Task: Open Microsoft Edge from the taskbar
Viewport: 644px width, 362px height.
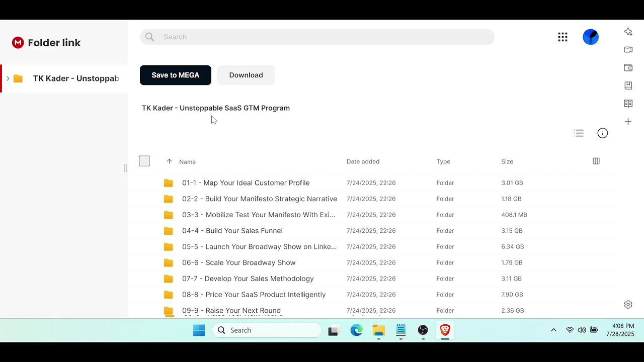Action: click(x=356, y=330)
